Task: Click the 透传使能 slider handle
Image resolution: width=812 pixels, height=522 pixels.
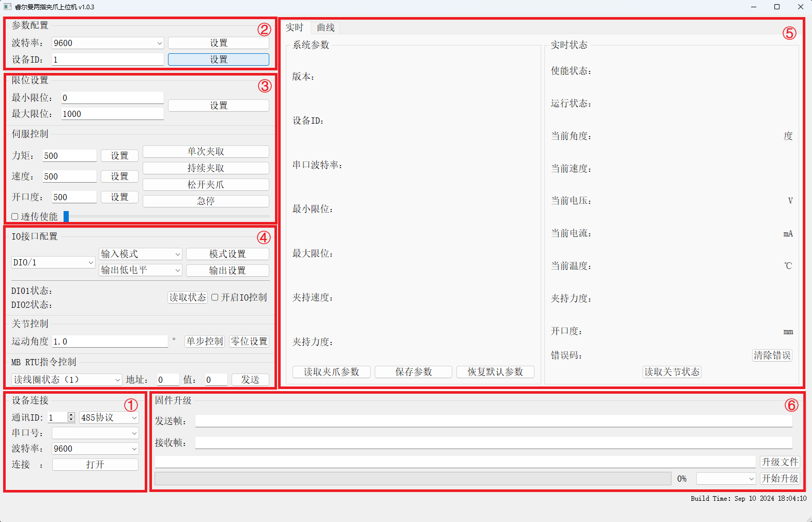Action: tap(66, 217)
